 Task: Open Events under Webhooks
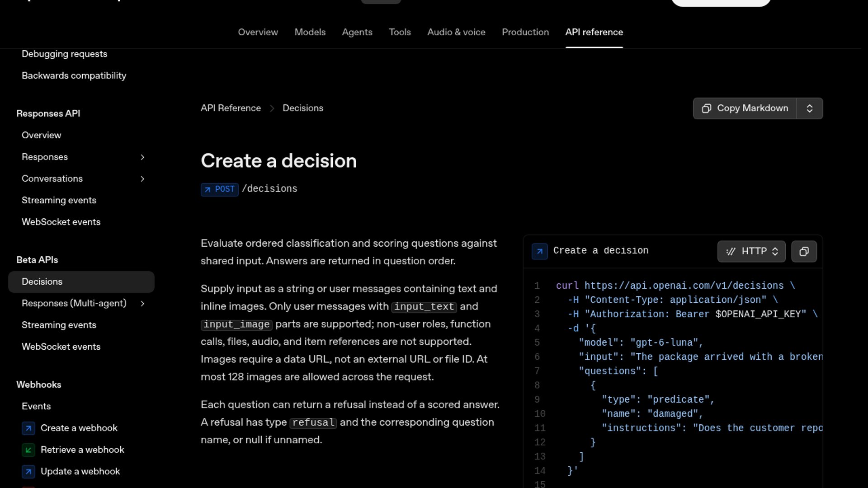tap(36, 406)
